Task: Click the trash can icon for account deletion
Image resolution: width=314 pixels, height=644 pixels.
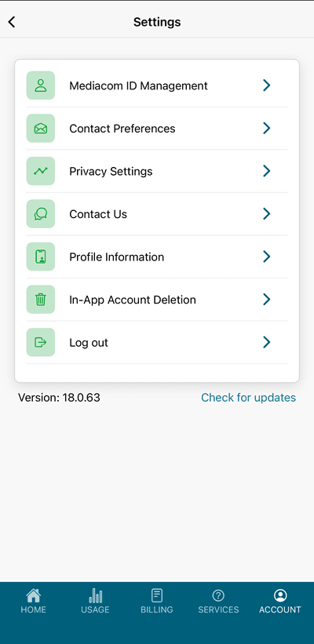Action: click(41, 300)
